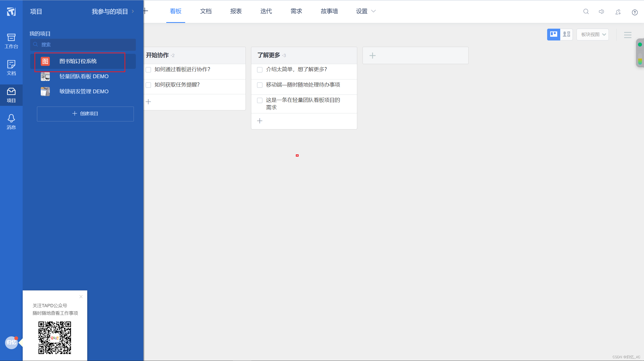
Task: Click the search magnifier icon top right
Action: point(586,12)
